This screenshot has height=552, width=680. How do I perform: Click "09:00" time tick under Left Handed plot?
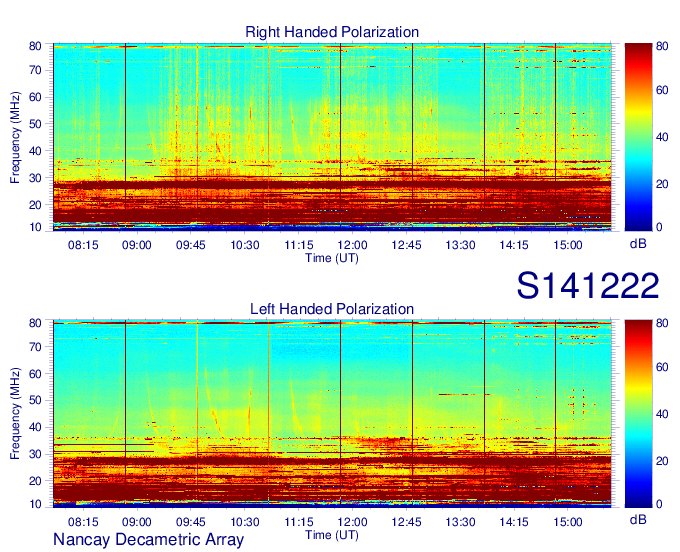(137, 522)
